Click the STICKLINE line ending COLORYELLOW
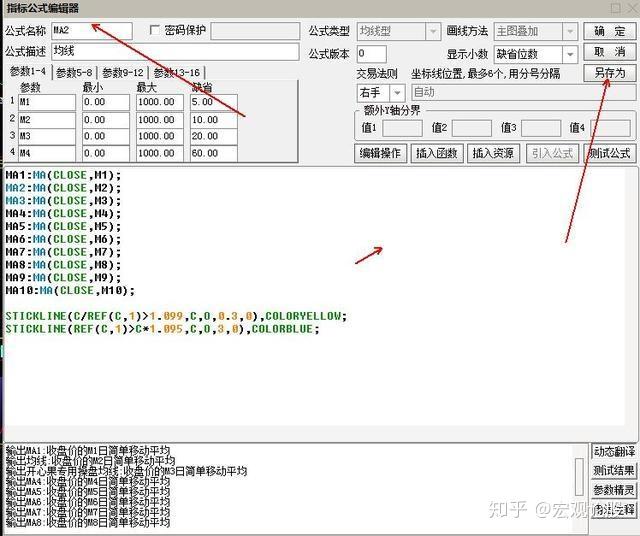640x536 pixels. click(x=176, y=316)
